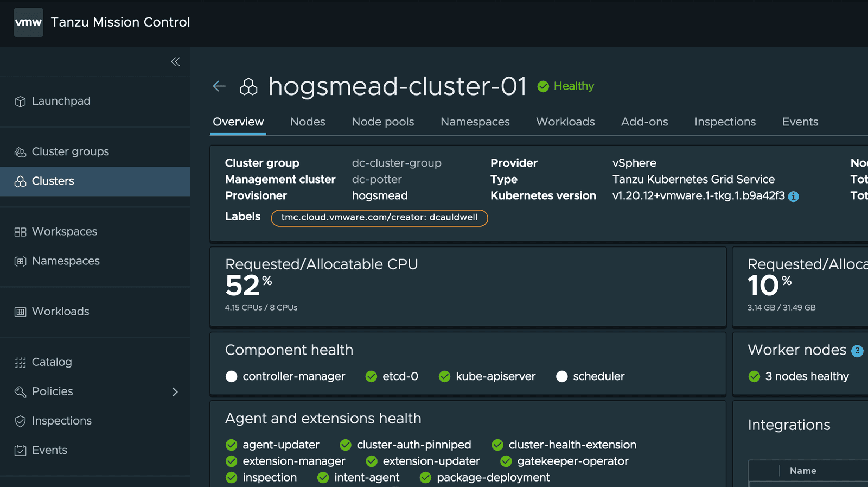Click the Name column header in Integrations
This screenshot has height=487, width=868.
point(803,471)
